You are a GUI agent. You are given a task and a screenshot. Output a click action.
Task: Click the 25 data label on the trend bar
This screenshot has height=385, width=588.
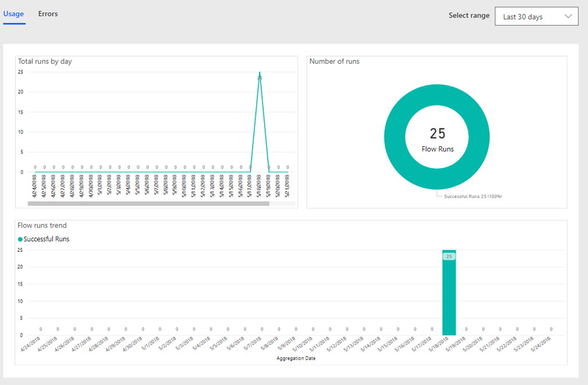[449, 256]
